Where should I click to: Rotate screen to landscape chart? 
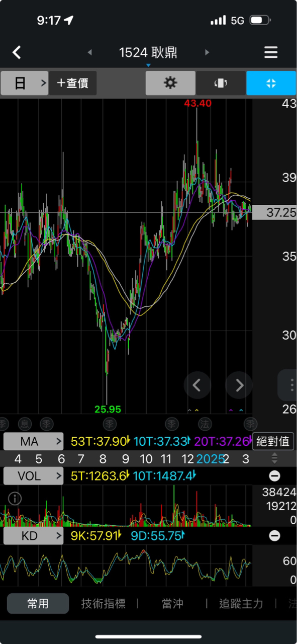221,83
